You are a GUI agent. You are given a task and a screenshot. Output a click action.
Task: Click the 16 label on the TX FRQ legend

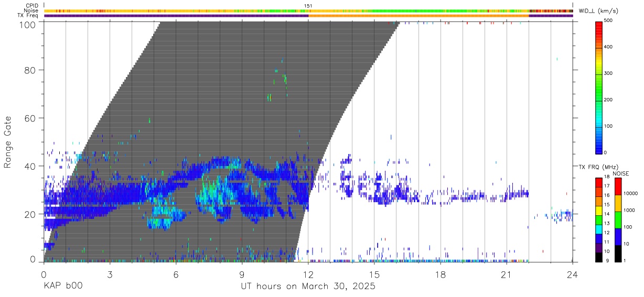[x=606, y=196]
